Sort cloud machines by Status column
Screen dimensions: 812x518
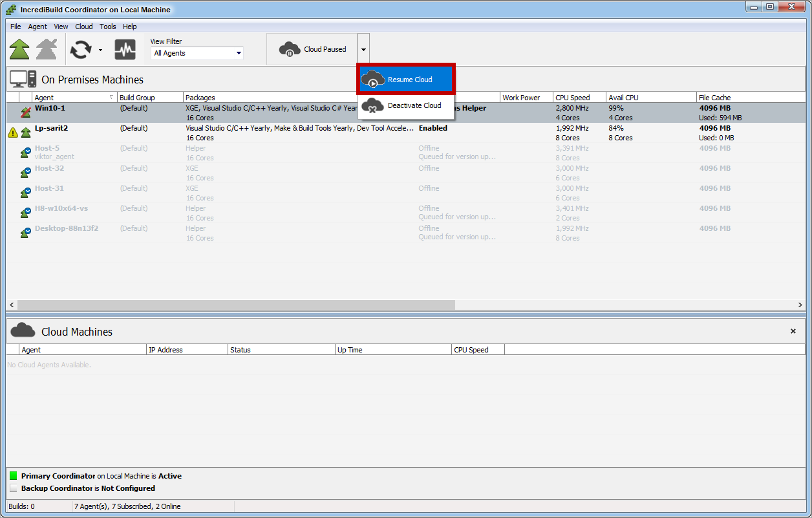(x=281, y=350)
